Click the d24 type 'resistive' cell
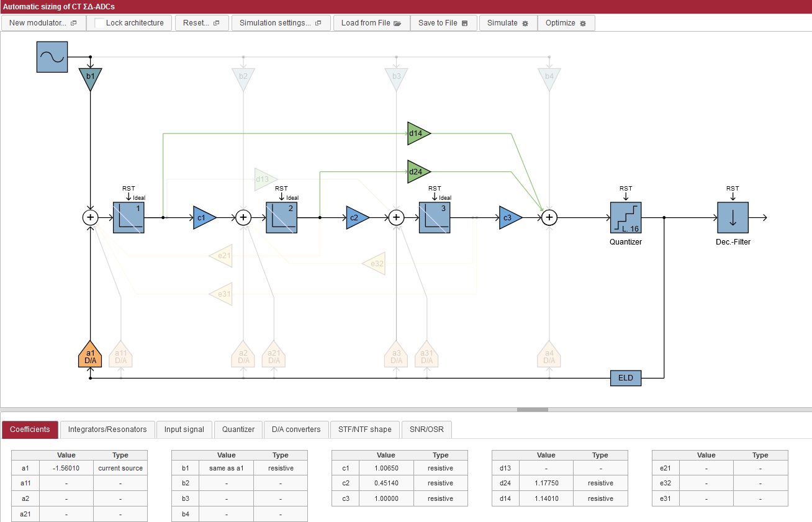This screenshot has height=522, width=812. [600, 484]
